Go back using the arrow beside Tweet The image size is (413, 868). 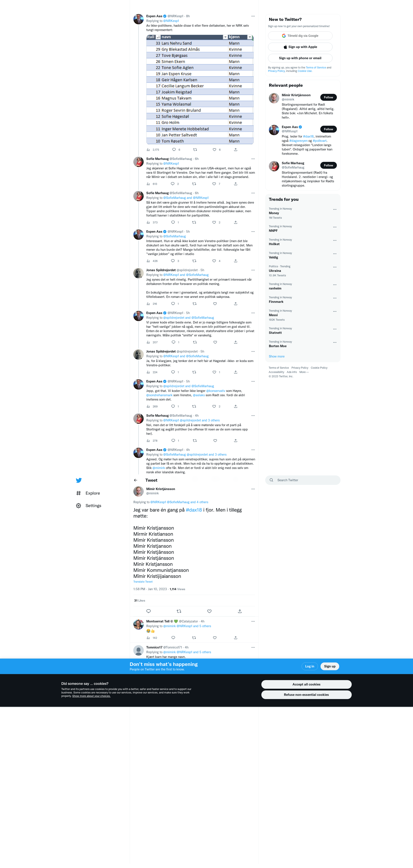click(136, 480)
